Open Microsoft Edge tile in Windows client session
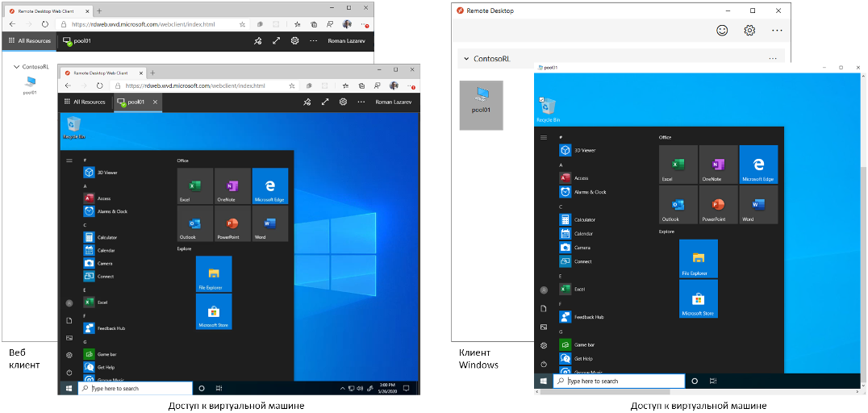The image size is (868, 413). coord(758,165)
